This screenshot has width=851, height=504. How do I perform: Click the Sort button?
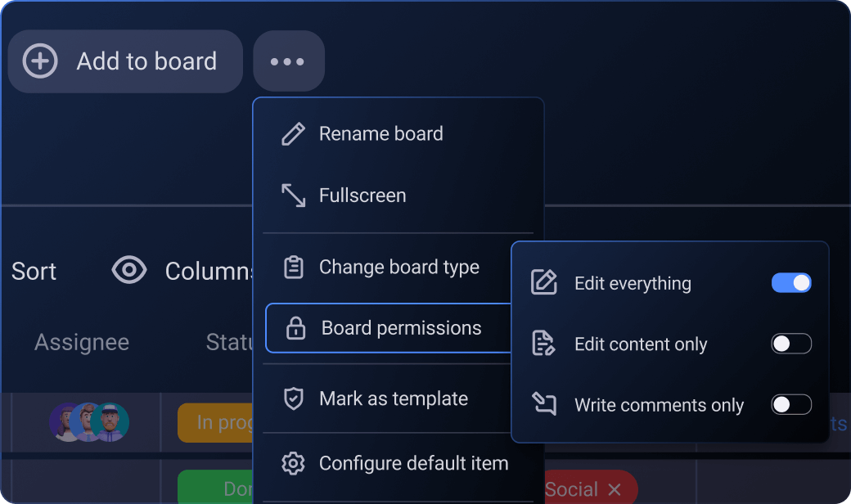34,271
